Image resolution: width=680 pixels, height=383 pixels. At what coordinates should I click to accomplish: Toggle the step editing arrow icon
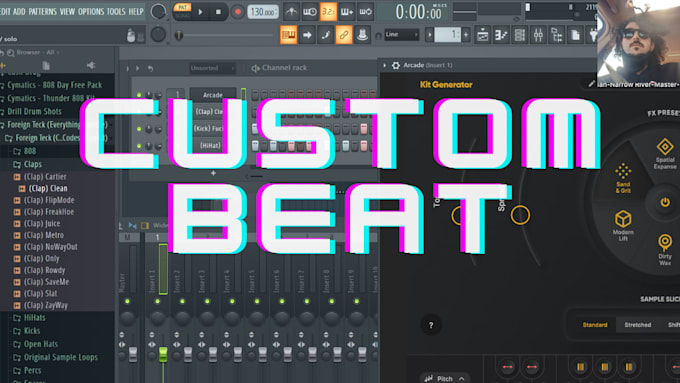point(307,35)
